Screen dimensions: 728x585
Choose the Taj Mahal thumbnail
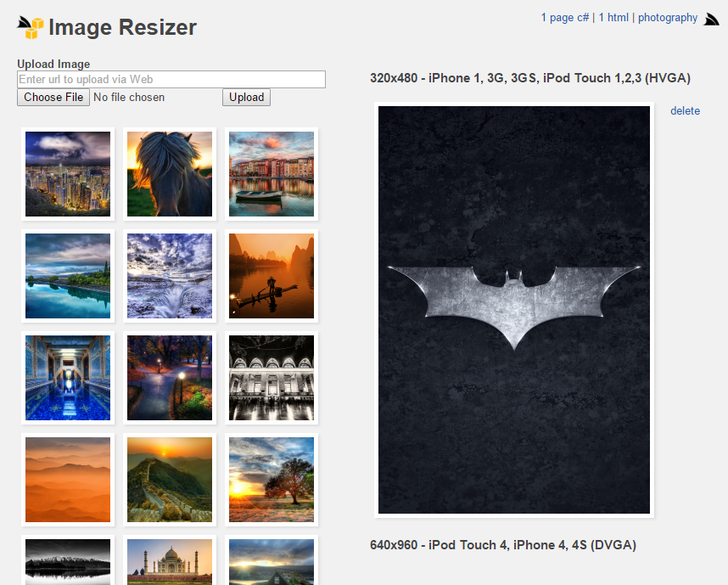170,561
